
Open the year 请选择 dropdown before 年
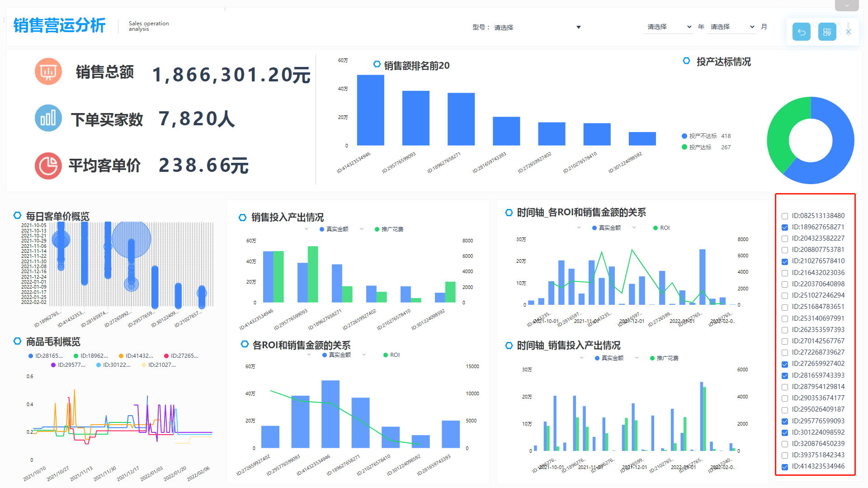click(x=669, y=27)
